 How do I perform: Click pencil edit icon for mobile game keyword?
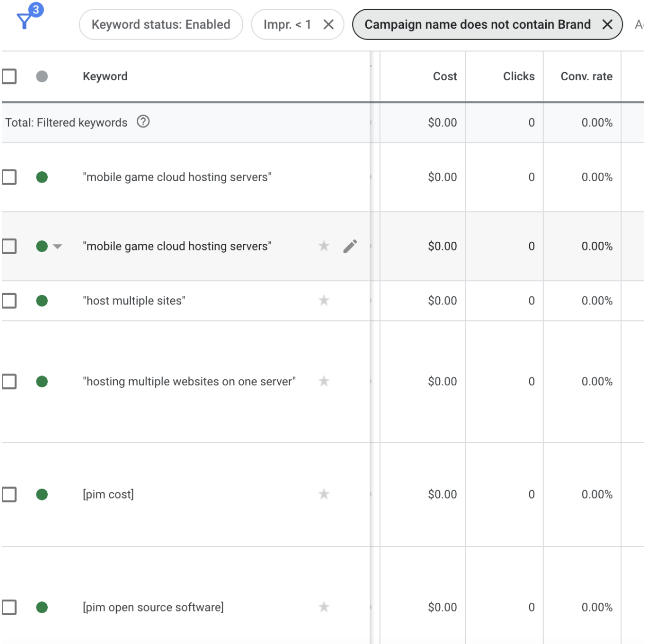pos(350,246)
